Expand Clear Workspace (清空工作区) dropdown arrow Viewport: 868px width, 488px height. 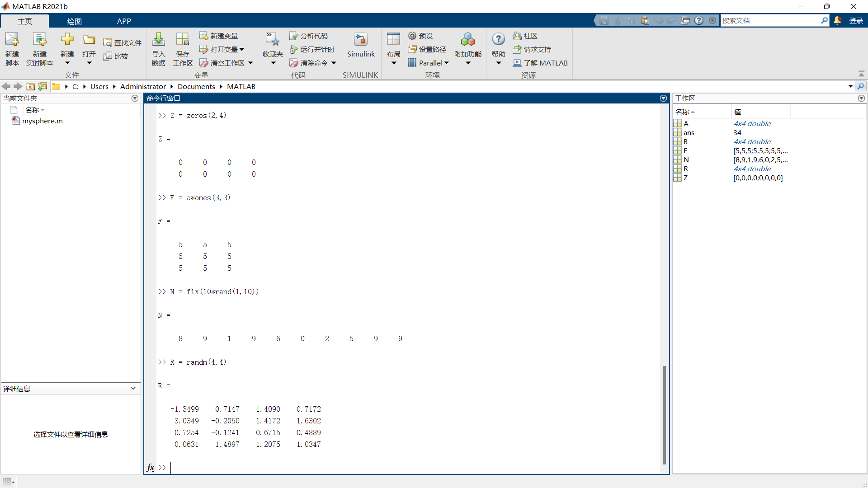tap(250, 63)
